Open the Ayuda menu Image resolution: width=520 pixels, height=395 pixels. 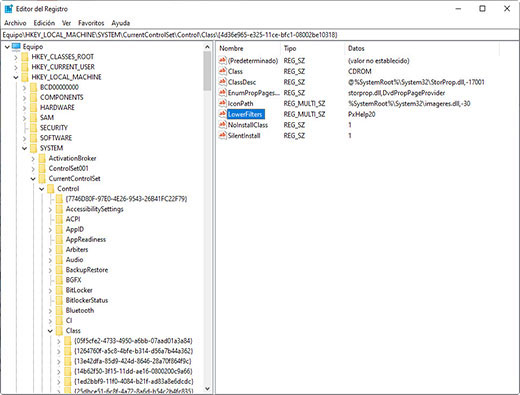[120, 23]
